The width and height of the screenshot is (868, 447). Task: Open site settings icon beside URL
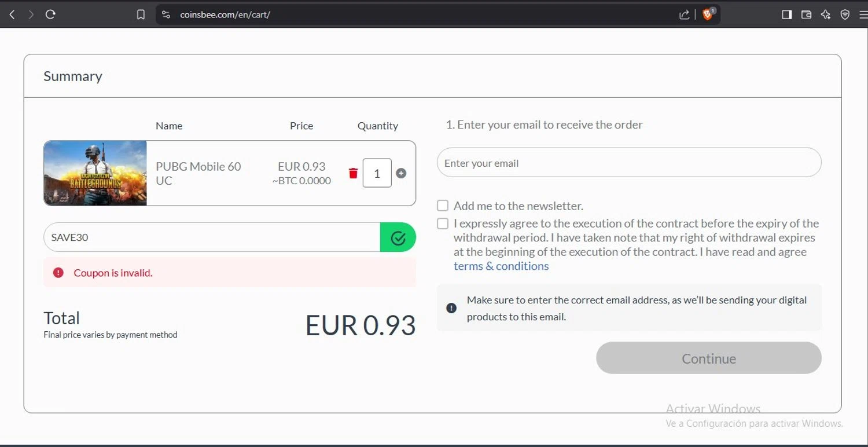click(166, 14)
